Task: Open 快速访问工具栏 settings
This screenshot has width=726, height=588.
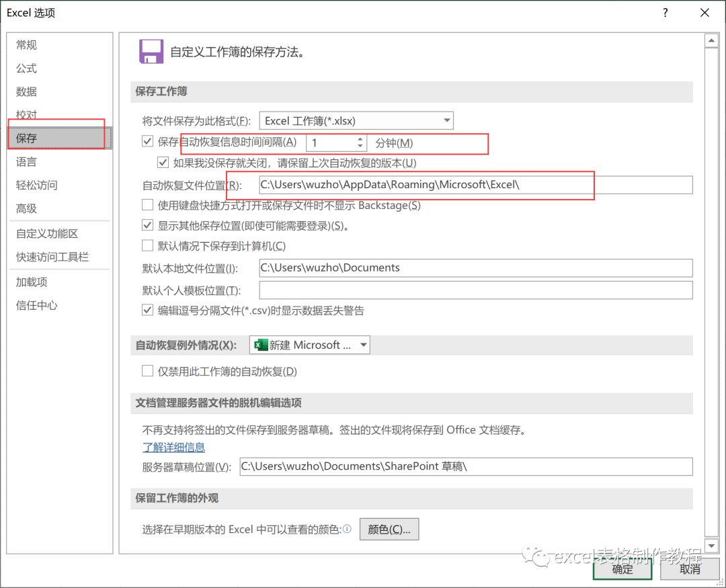Action: [52, 257]
